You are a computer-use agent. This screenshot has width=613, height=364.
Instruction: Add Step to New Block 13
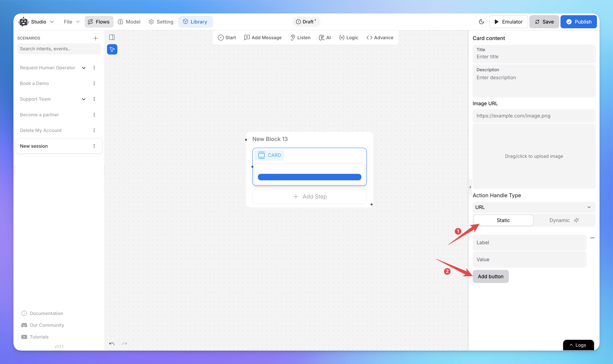tap(310, 197)
